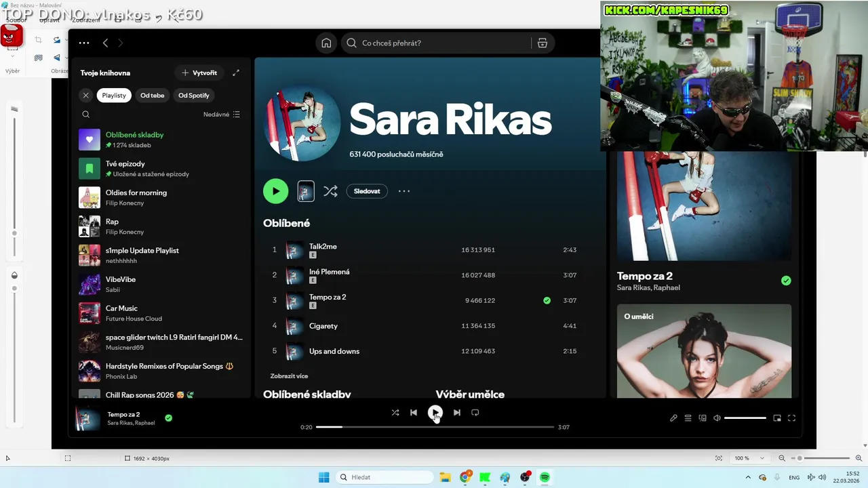
Task: Open Chrome from the taskbar
Action: coord(465,477)
